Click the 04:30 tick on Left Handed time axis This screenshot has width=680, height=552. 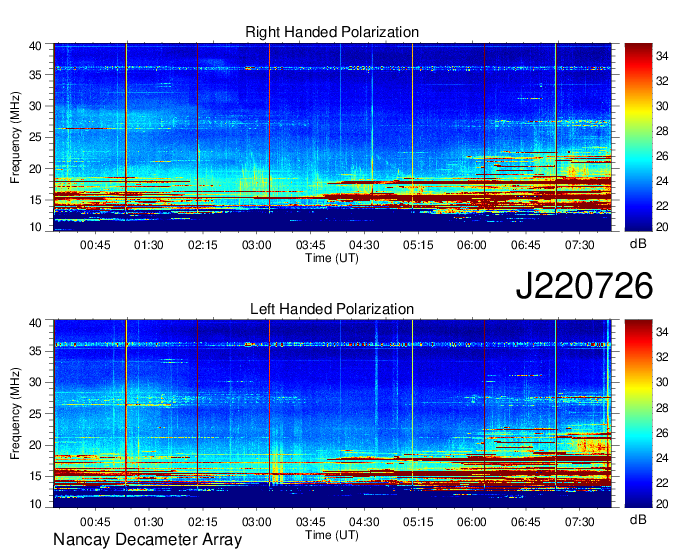point(364,522)
